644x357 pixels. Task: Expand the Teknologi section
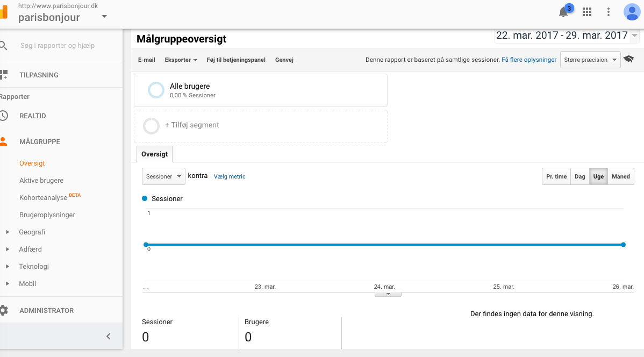tap(8, 267)
